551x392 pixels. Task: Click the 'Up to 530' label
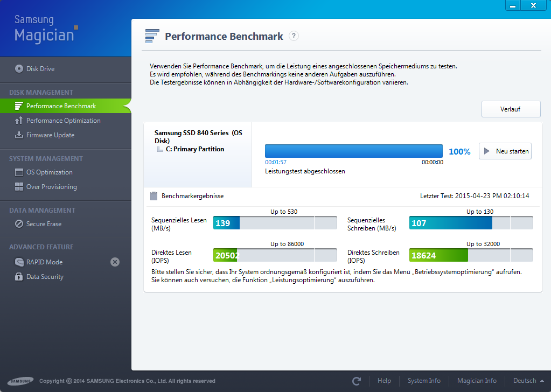tap(284, 212)
